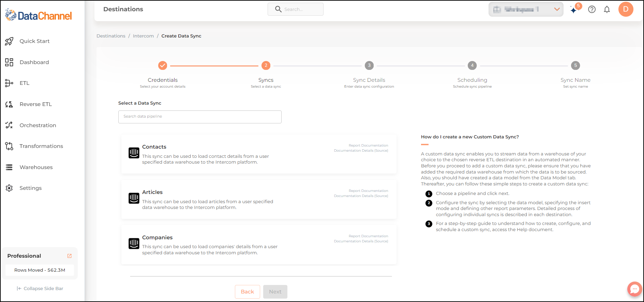
Task: Click step 2 Syncs circle
Action: (x=266, y=65)
